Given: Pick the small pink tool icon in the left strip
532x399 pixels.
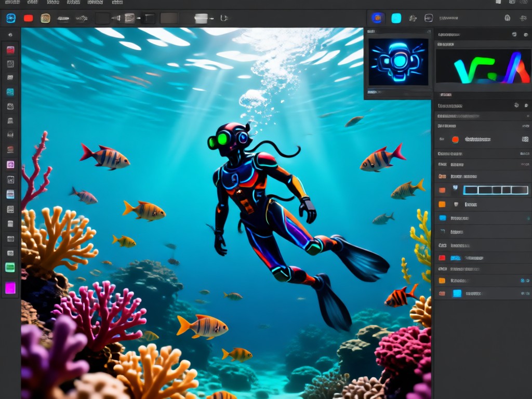Looking at the screenshot, I should pos(10,165).
